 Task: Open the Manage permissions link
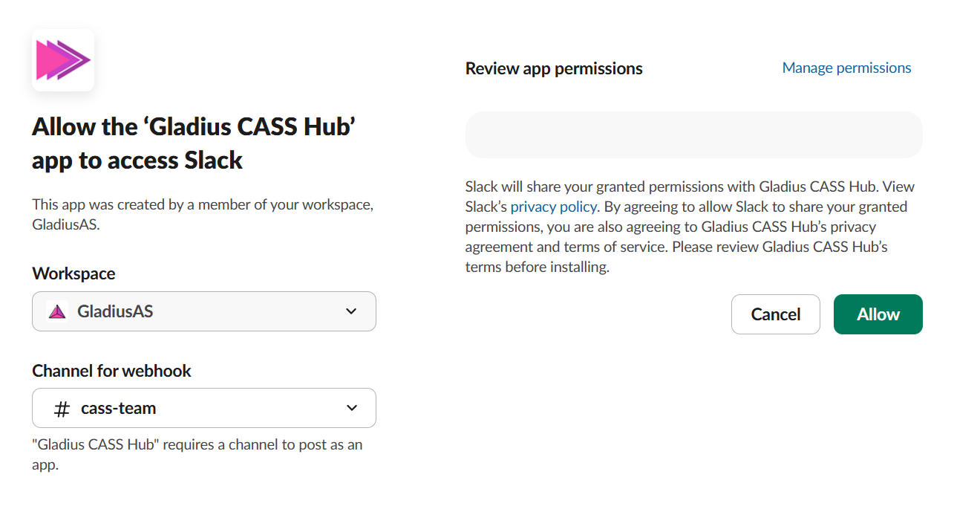coord(846,68)
